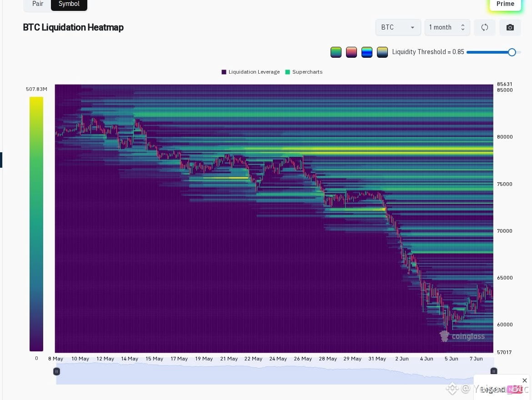Image resolution: width=532 pixels, height=400 pixels.
Task: Click the 507.83M color scale maximum label
Action: (x=37, y=89)
